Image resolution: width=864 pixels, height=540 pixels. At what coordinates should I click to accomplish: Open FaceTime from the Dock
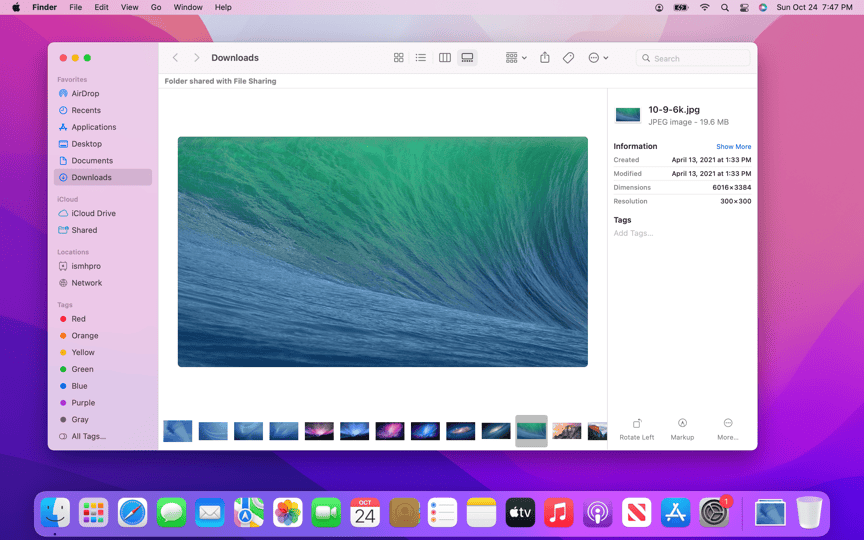[x=326, y=513]
